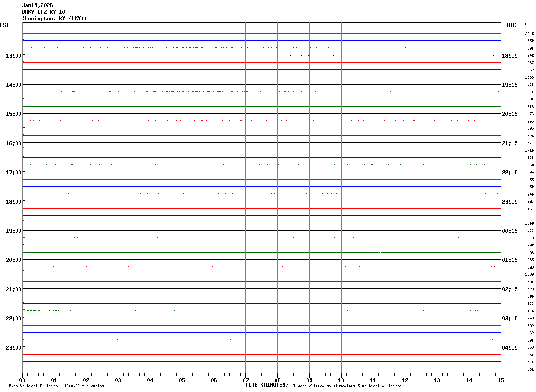Click the 2245 DC offset value
Viewport: 536px width, 392px height.
click(x=529, y=34)
